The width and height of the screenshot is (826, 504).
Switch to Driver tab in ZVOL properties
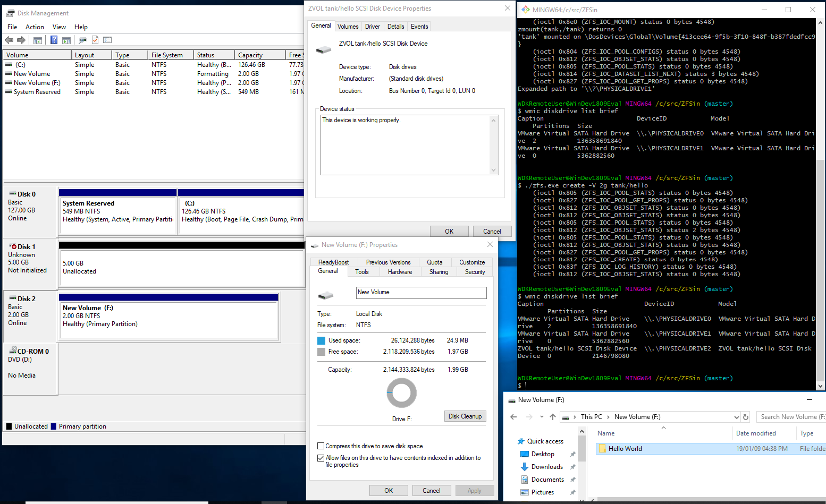coord(373,27)
